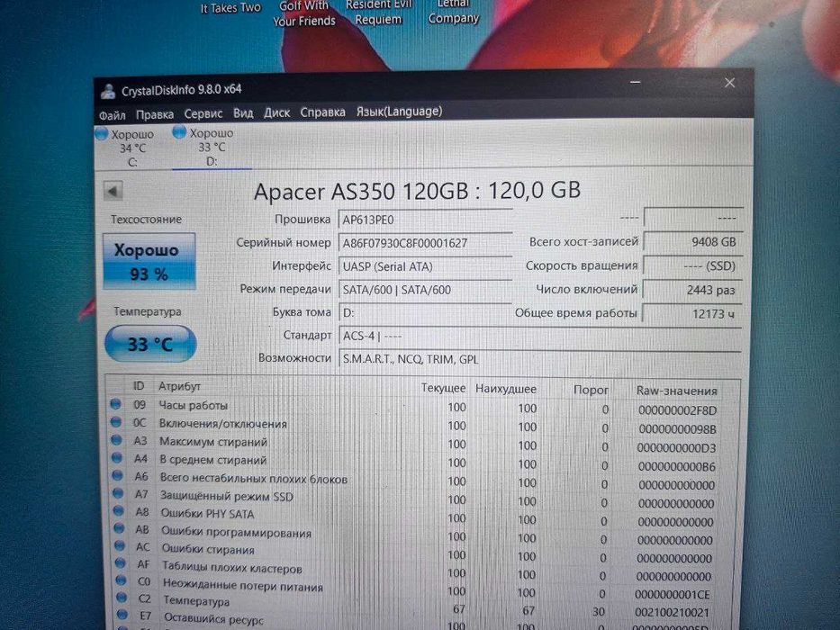Select the Максимум стираний attribute text
The width and height of the screenshot is (840, 630).
[213, 442]
